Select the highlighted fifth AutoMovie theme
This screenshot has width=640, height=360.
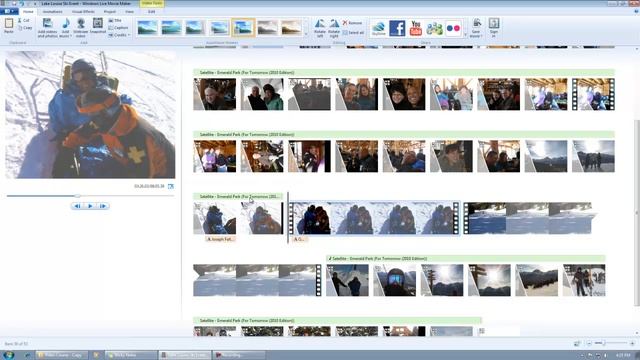point(243,28)
